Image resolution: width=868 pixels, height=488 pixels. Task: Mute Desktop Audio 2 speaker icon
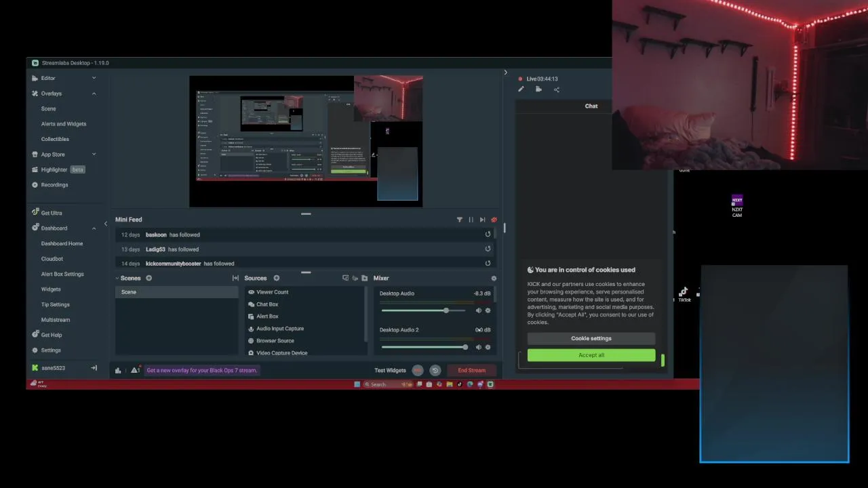click(478, 347)
